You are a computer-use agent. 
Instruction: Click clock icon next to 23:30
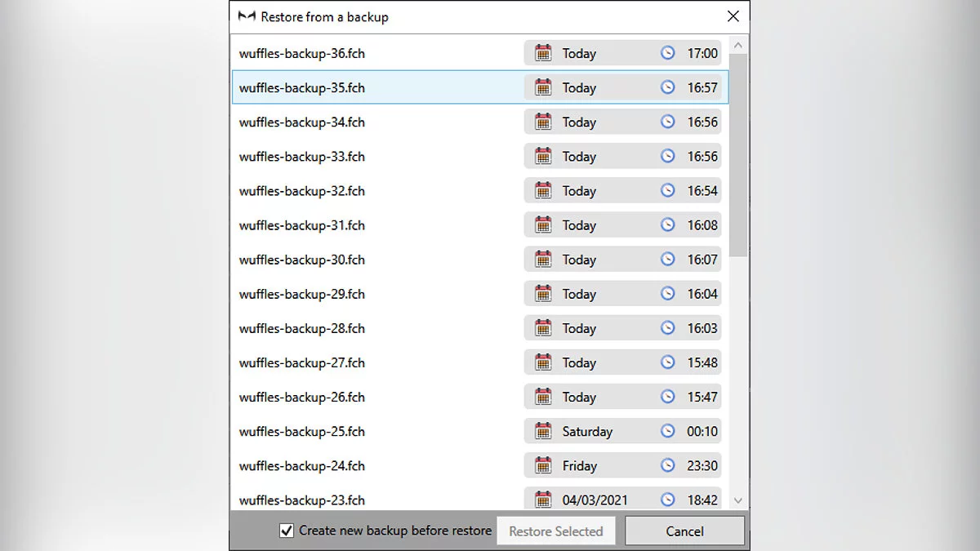pyautogui.click(x=668, y=466)
